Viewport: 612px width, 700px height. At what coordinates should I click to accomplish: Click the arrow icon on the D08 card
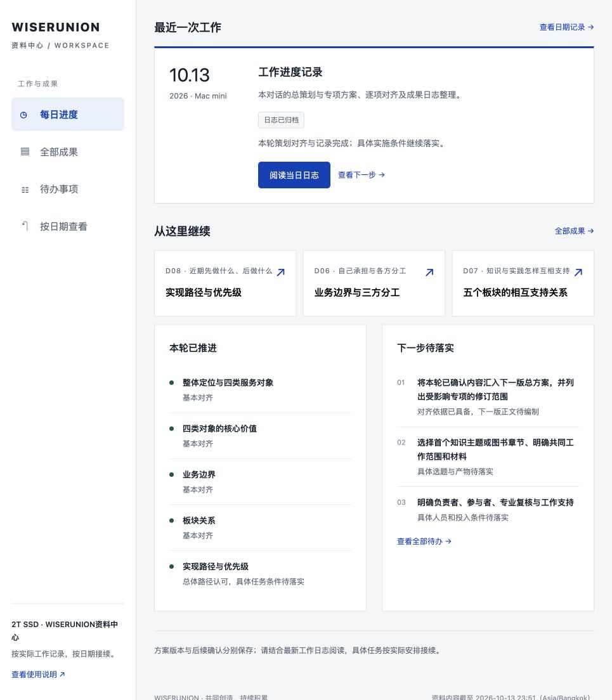point(281,272)
